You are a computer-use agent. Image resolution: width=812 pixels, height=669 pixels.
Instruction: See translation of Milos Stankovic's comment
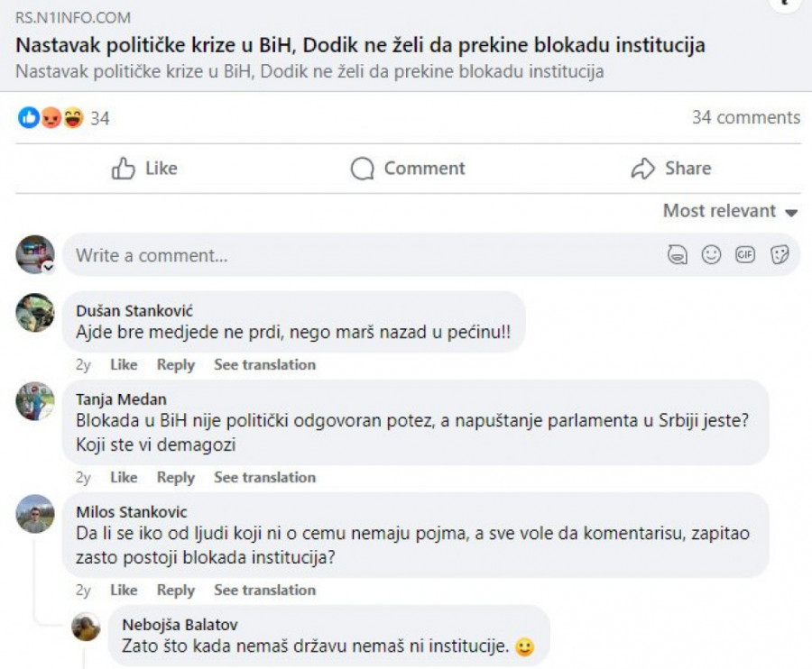tap(264, 590)
